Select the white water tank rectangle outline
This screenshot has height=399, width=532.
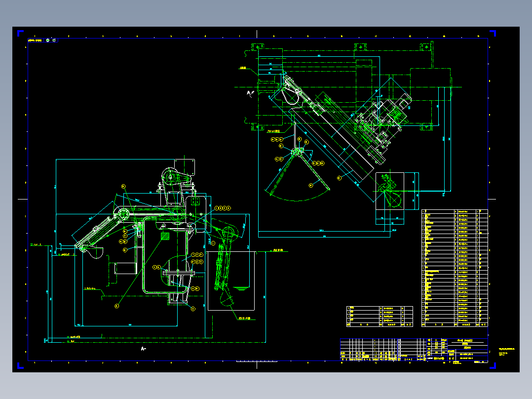pos(231,281)
